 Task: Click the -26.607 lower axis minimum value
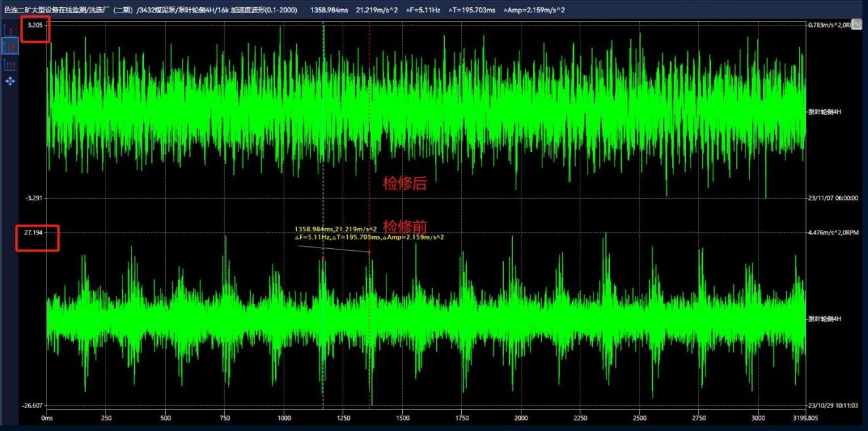tap(32, 405)
